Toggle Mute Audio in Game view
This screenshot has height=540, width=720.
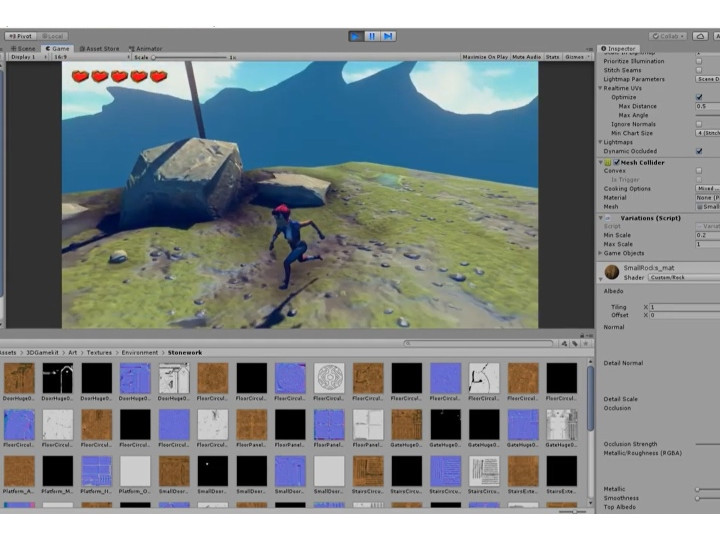526,57
